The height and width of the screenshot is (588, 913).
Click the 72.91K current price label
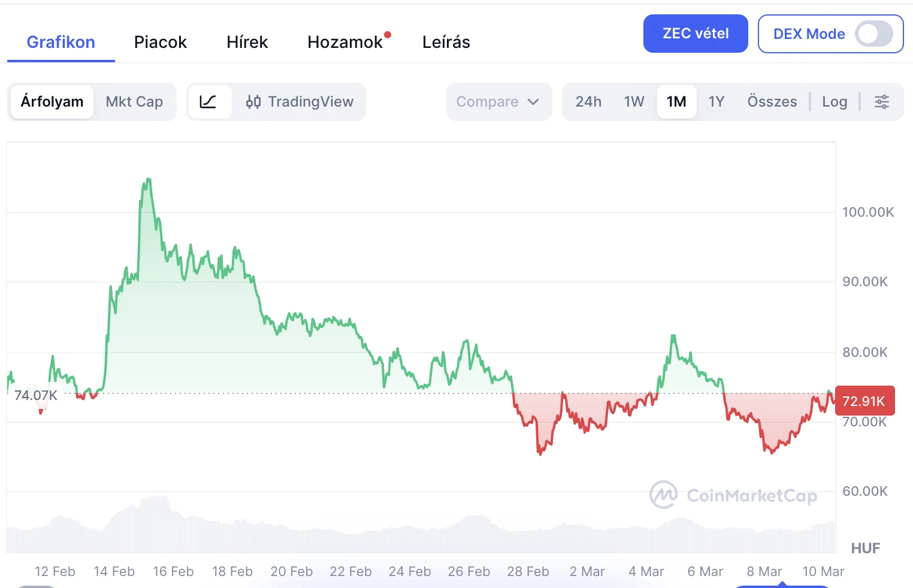pyautogui.click(x=864, y=401)
